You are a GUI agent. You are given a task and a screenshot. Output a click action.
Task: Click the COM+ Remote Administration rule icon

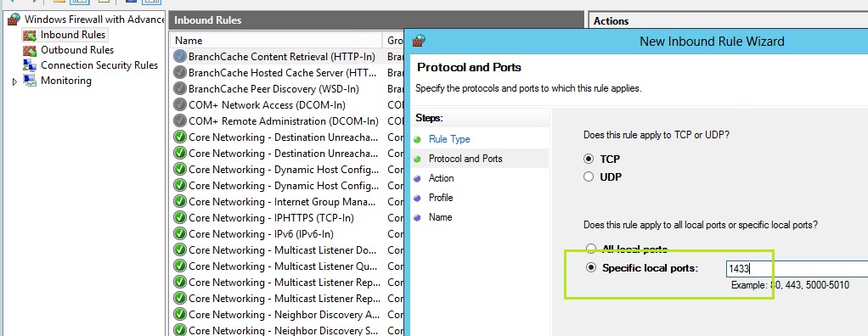[180, 121]
